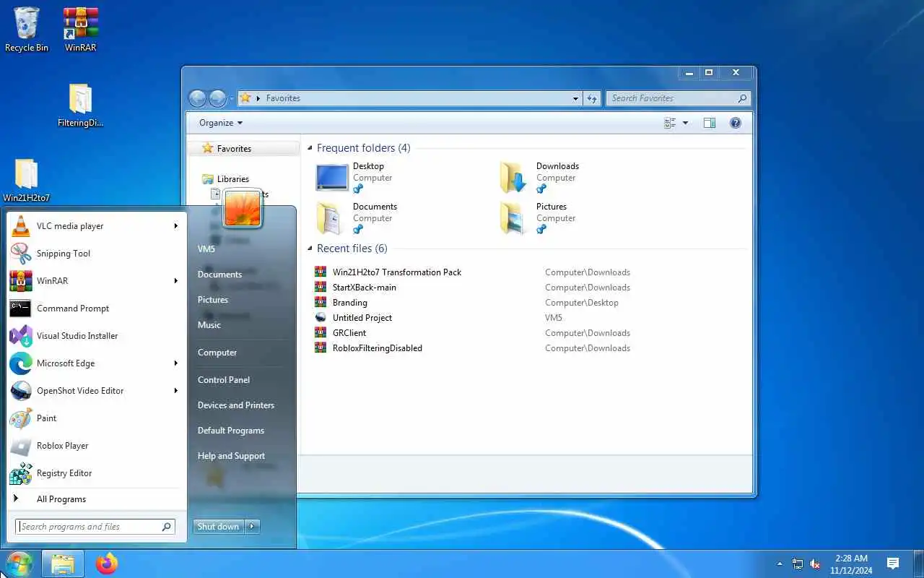Expand Microsoft Edge jump list arrow
Image resolution: width=924 pixels, height=578 pixels.
(175, 363)
